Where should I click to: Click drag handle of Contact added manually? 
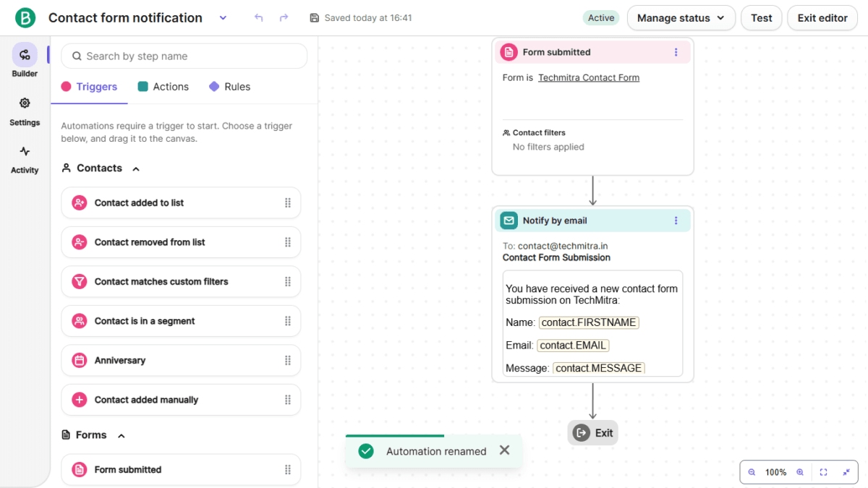click(x=288, y=400)
